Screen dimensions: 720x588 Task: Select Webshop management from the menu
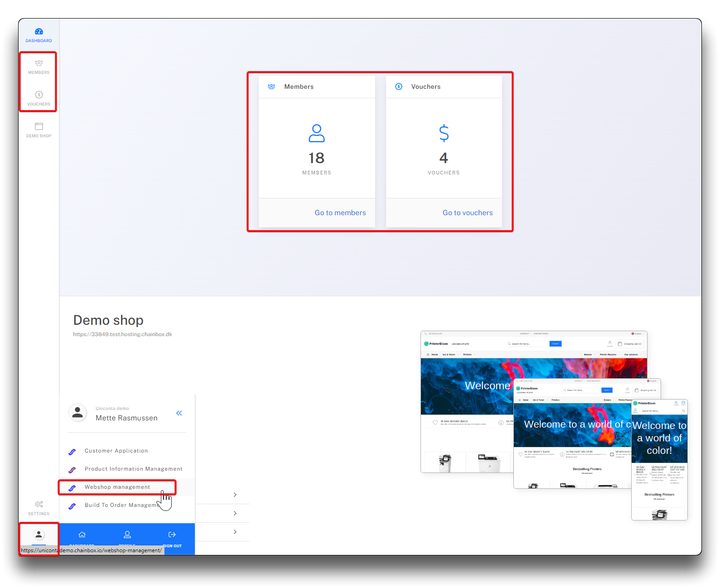pyautogui.click(x=117, y=487)
